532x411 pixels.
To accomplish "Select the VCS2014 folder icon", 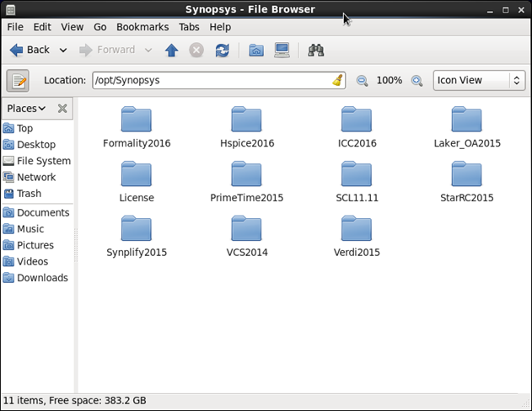I will (x=246, y=228).
